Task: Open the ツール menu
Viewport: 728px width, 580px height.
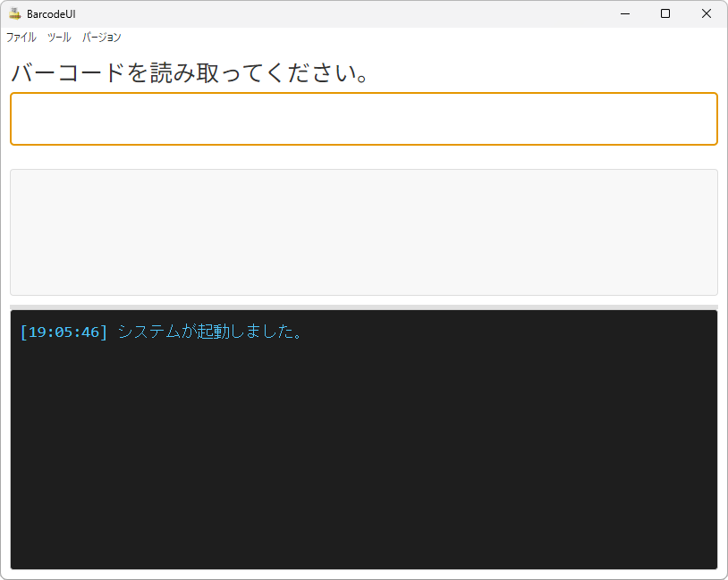Action: pyautogui.click(x=59, y=38)
